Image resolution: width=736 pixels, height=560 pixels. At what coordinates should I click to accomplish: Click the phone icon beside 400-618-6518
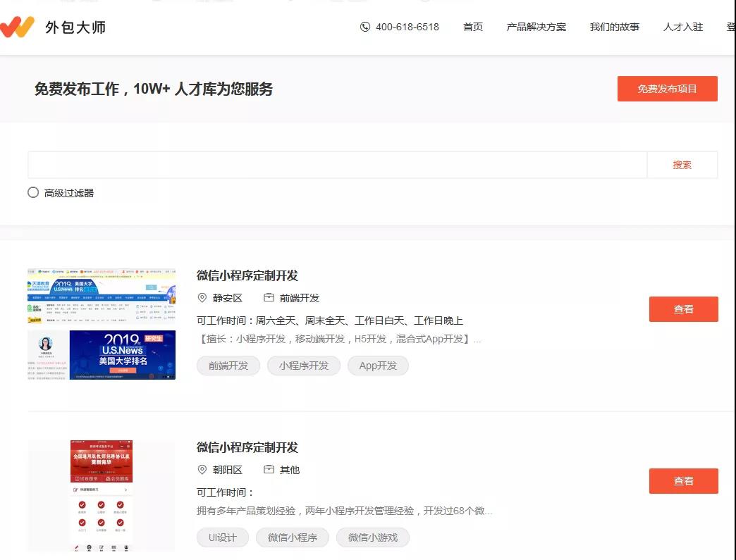coord(364,27)
